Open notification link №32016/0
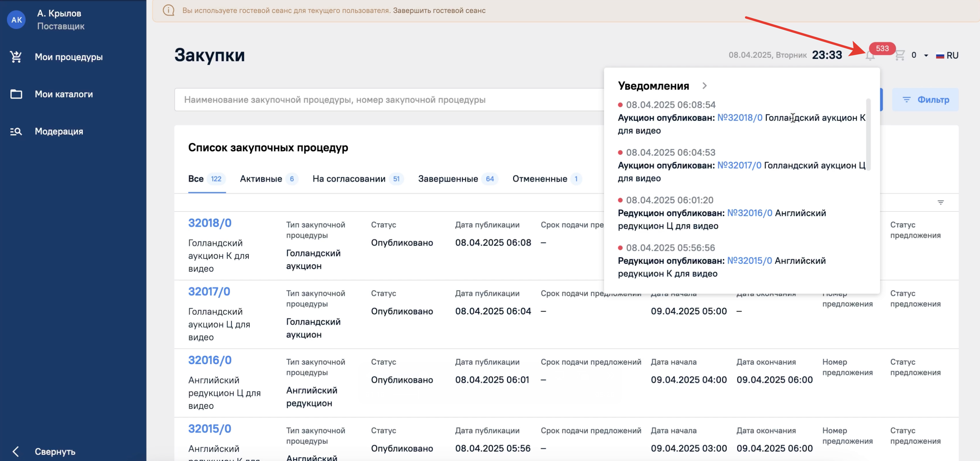Screen dimensions: 980x461 [749, 213]
